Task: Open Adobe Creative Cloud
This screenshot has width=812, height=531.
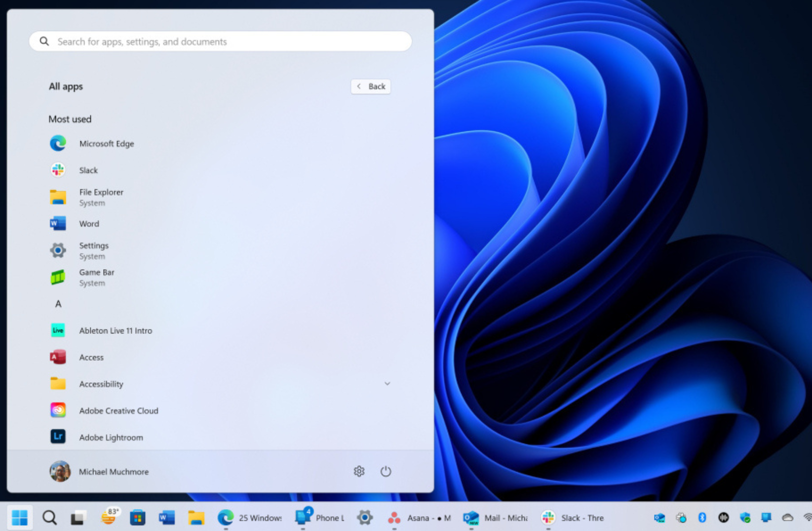Action: 118,410
